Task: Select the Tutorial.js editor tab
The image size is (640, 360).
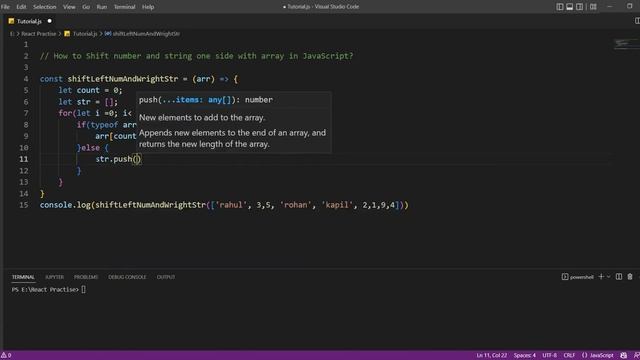Action: 29,21
